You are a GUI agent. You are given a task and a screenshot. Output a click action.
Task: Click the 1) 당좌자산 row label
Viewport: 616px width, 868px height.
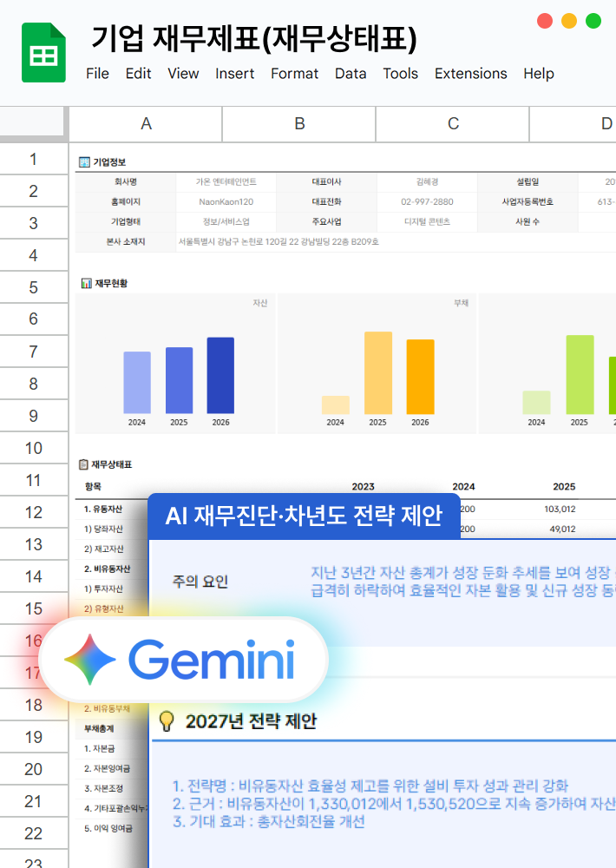point(103,529)
